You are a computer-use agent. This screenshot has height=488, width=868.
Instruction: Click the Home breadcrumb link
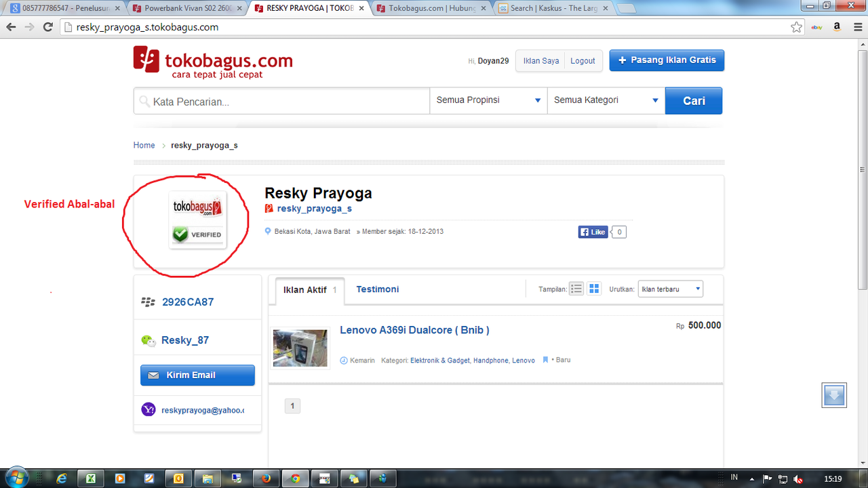[144, 145]
